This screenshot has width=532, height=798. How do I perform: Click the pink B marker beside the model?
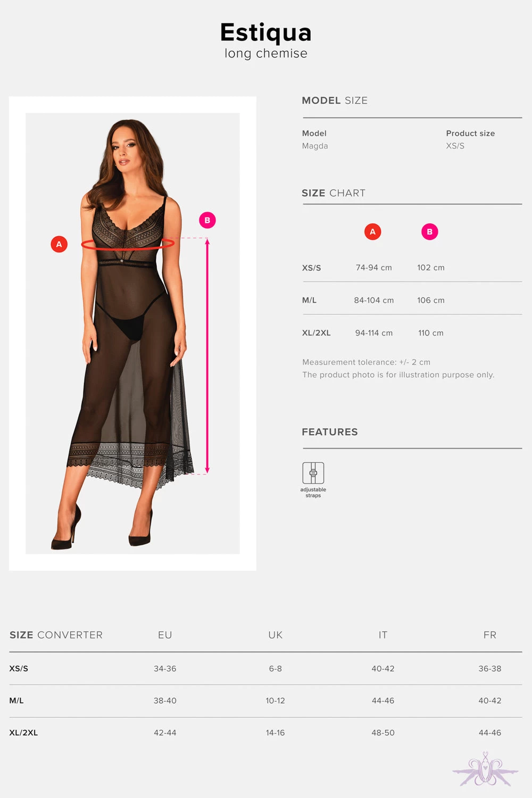pos(207,220)
